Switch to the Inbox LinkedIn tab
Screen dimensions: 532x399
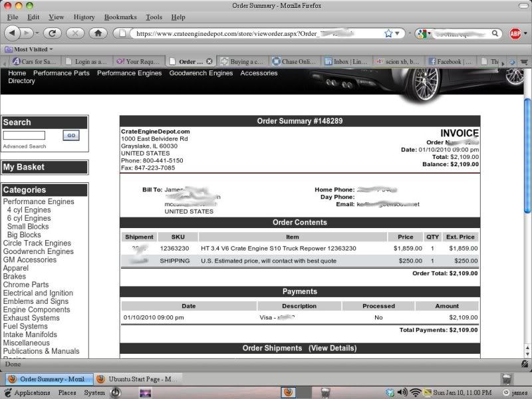coord(346,61)
